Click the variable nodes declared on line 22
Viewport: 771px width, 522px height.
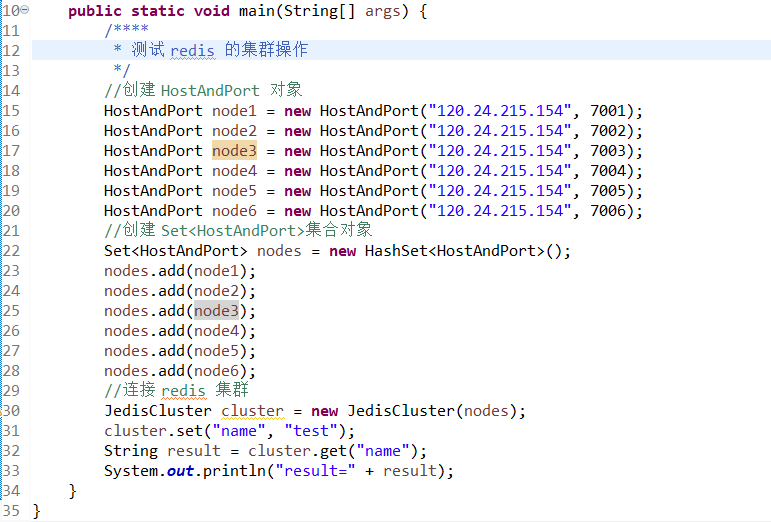point(279,251)
